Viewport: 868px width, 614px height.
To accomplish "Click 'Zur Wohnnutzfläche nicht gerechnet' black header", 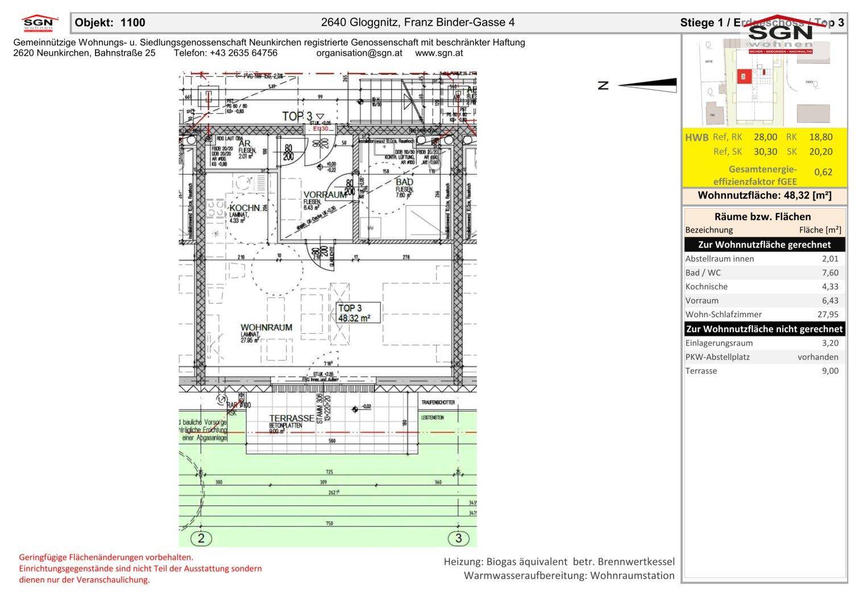I will click(x=765, y=329).
